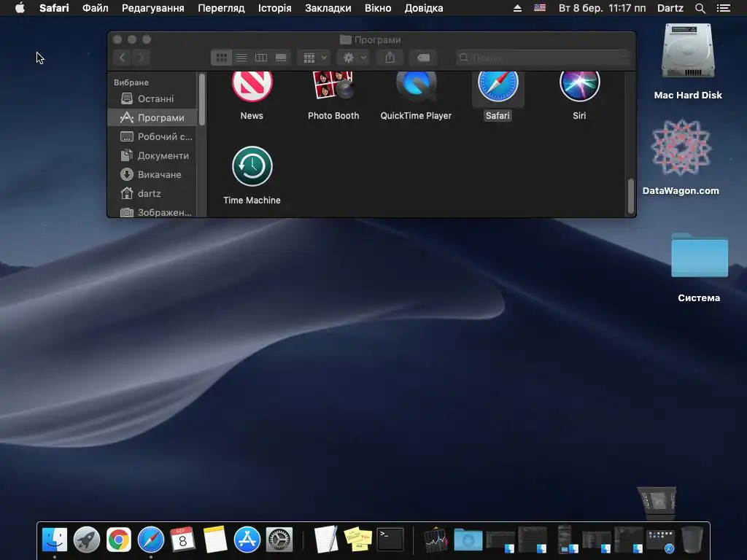Click the eject icon in the menu bar
The height and width of the screenshot is (560, 747).
tap(517, 8)
